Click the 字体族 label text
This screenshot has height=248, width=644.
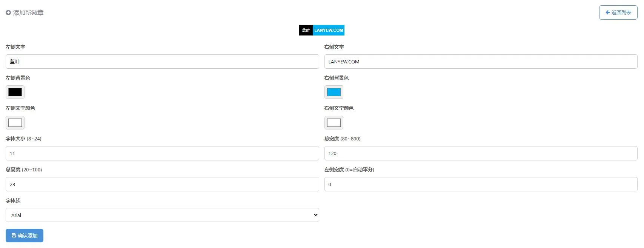pos(13,200)
